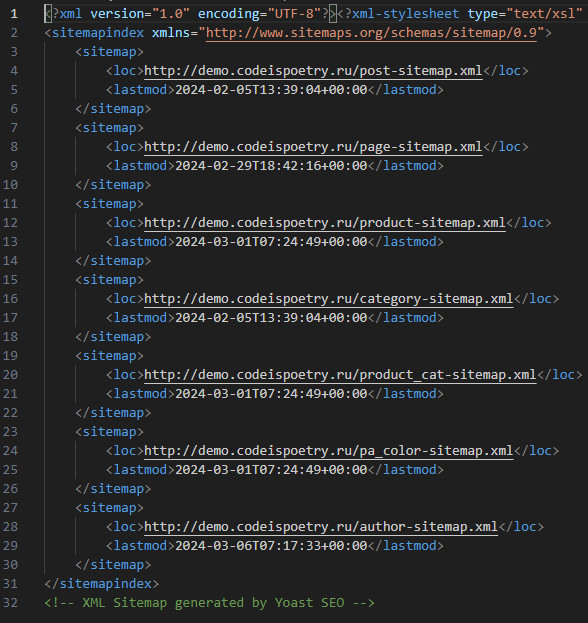The width and height of the screenshot is (588, 623).
Task: Click the lastmod date on line 5
Action: click(x=271, y=90)
